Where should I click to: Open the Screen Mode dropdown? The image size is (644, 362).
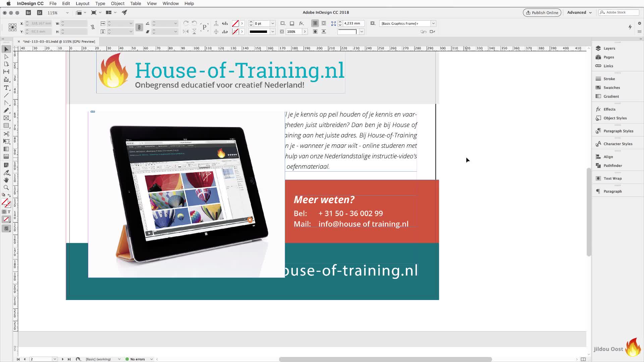pyautogui.click(x=96, y=12)
